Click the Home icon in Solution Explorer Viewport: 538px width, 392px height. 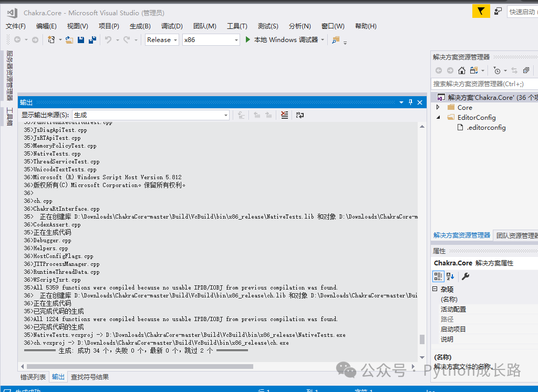coord(462,70)
